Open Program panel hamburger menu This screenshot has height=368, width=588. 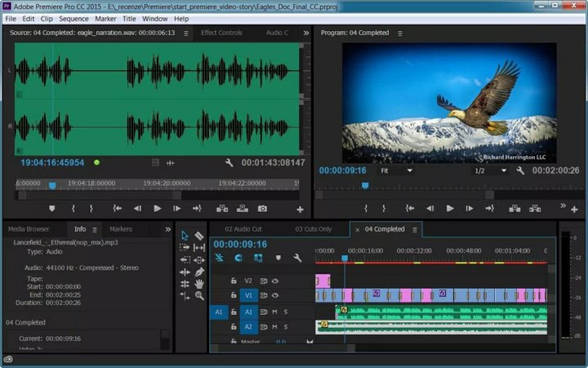400,34
